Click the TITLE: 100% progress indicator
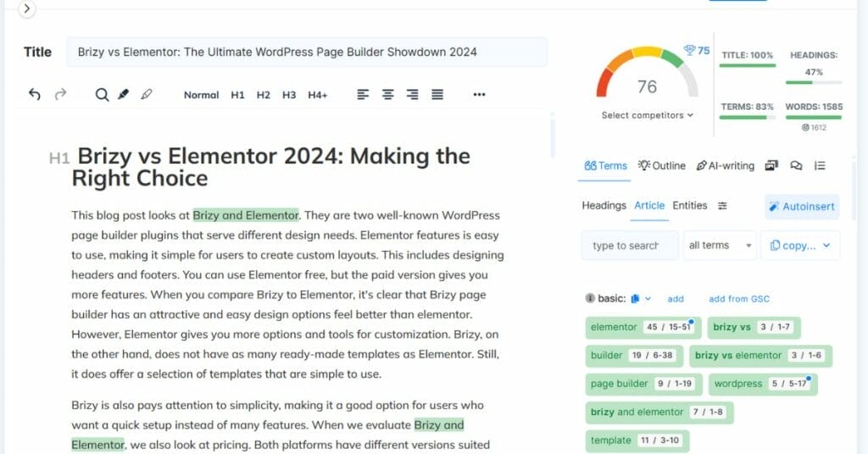This screenshot has width=868, height=454. click(748, 58)
